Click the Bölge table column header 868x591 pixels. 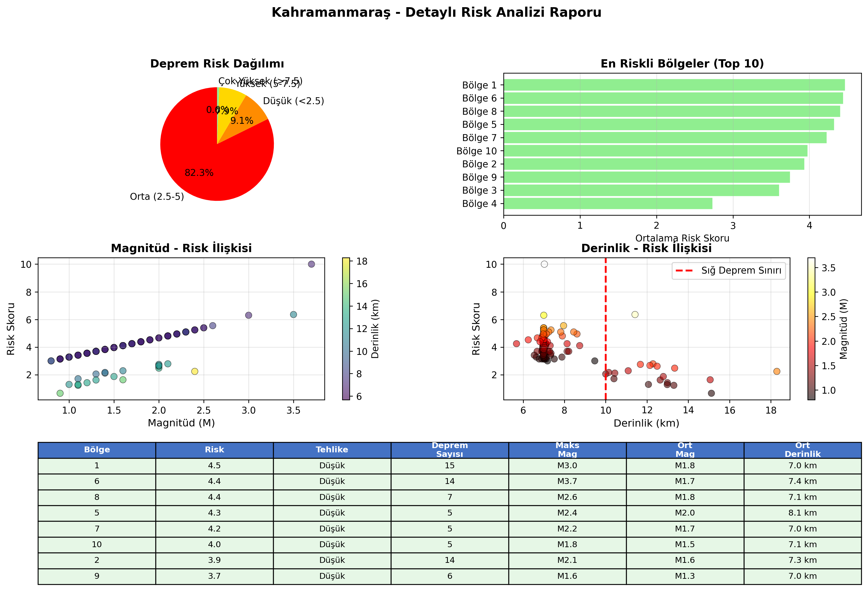(97, 450)
